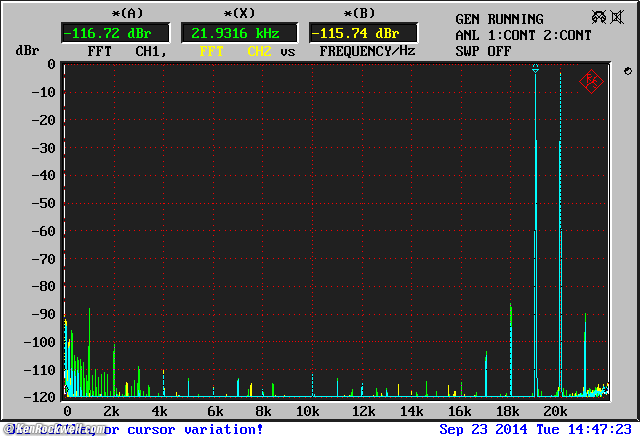
Task: Click the dBr Y-axis unit label
Action: coord(27,50)
